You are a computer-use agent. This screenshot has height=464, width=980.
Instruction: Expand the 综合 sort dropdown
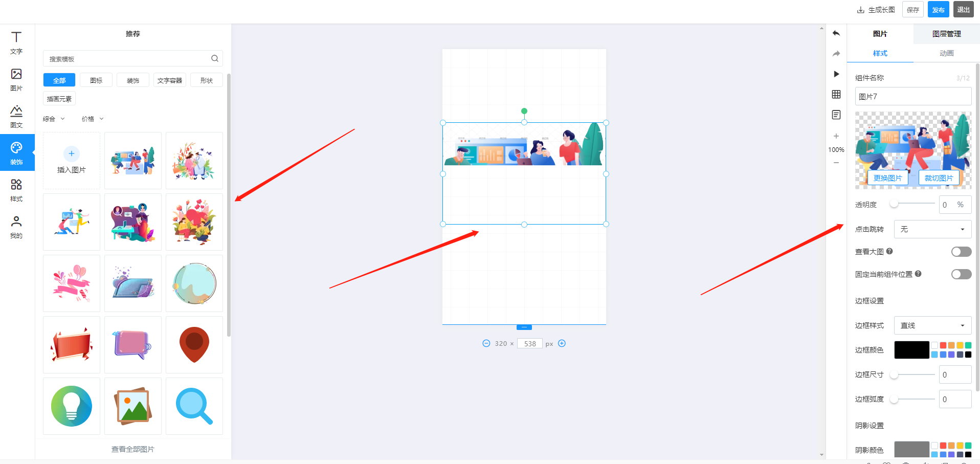pos(54,119)
